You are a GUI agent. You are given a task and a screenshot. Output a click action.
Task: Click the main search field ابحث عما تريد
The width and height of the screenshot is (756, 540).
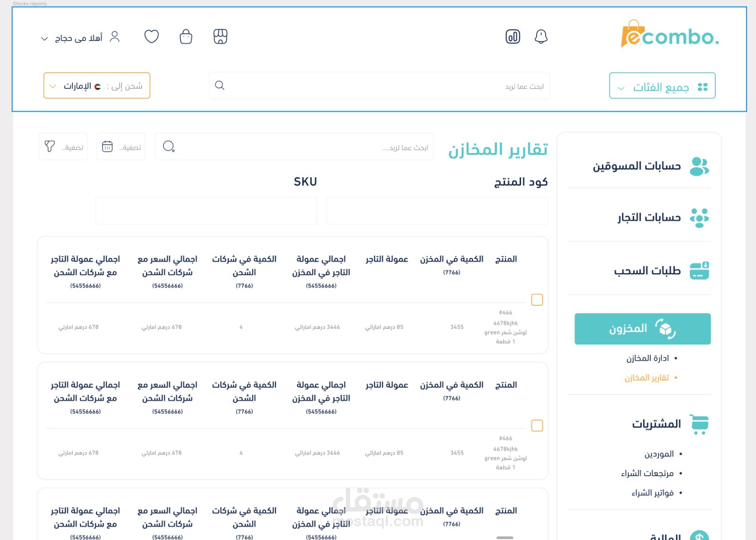click(379, 86)
